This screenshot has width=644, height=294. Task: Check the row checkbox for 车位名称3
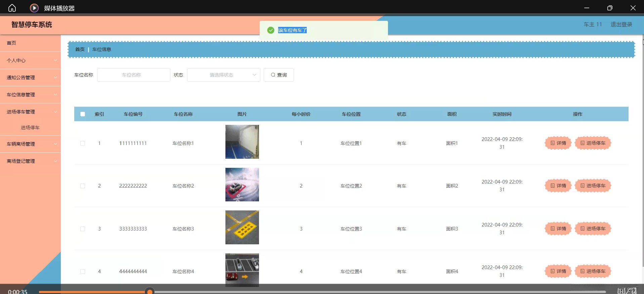(x=83, y=229)
